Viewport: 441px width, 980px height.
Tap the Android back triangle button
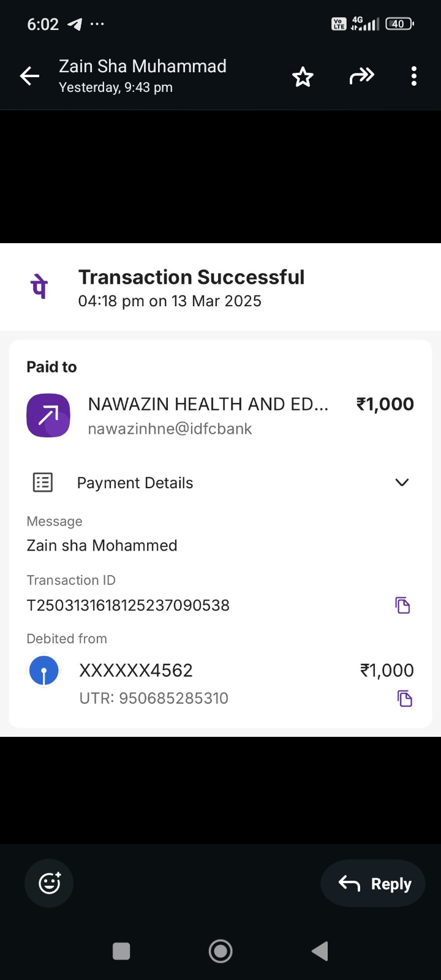coord(320,951)
